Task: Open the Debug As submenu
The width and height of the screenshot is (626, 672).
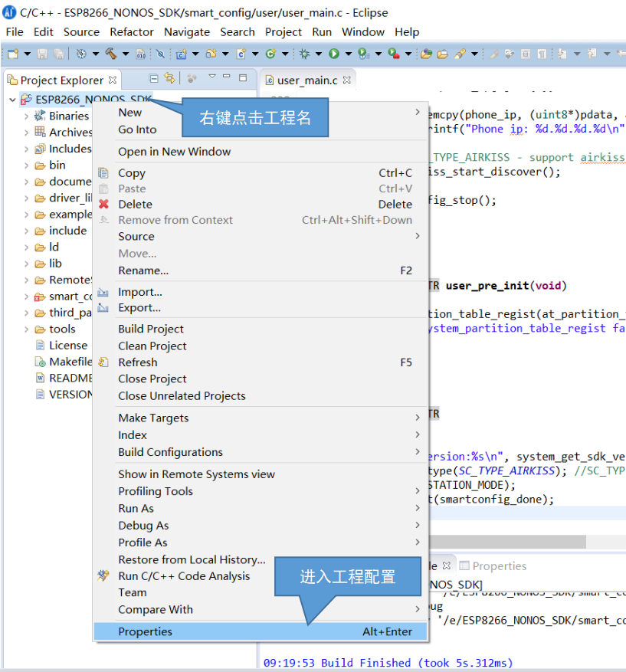Action: pyautogui.click(x=260, y=525)
